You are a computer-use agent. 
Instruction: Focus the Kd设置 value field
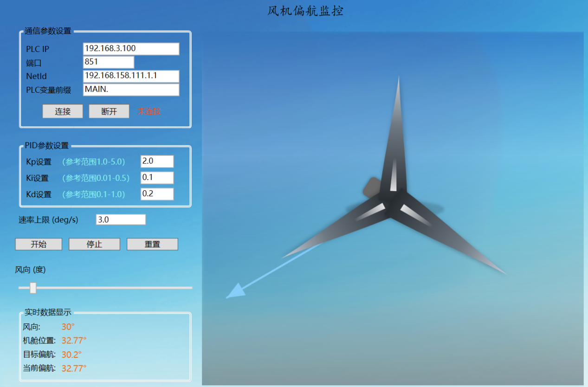[x=157, y=194]
